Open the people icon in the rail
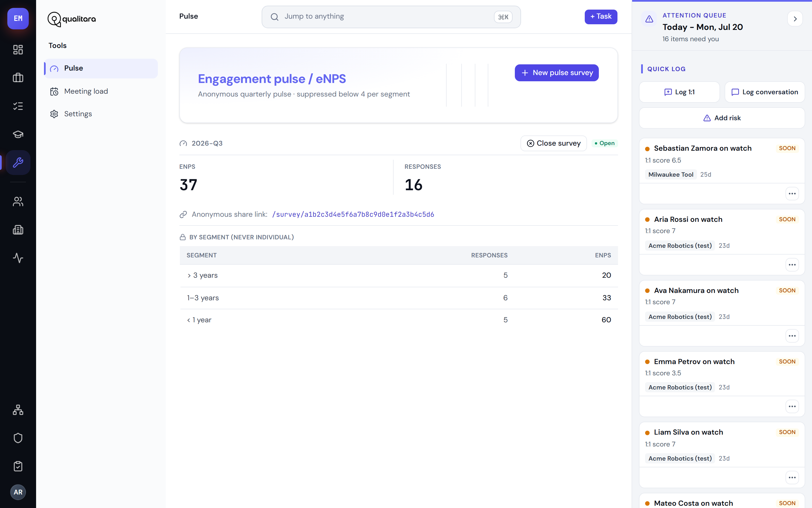This screenshot has height=508, width=812. tap(18, 202)
